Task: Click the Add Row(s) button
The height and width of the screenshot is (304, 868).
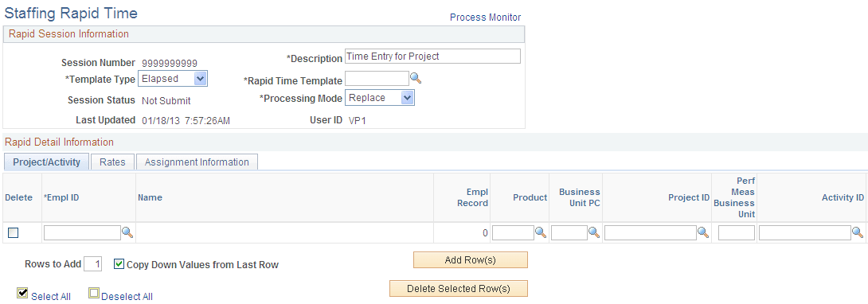Action: click(x=471, y=259)
